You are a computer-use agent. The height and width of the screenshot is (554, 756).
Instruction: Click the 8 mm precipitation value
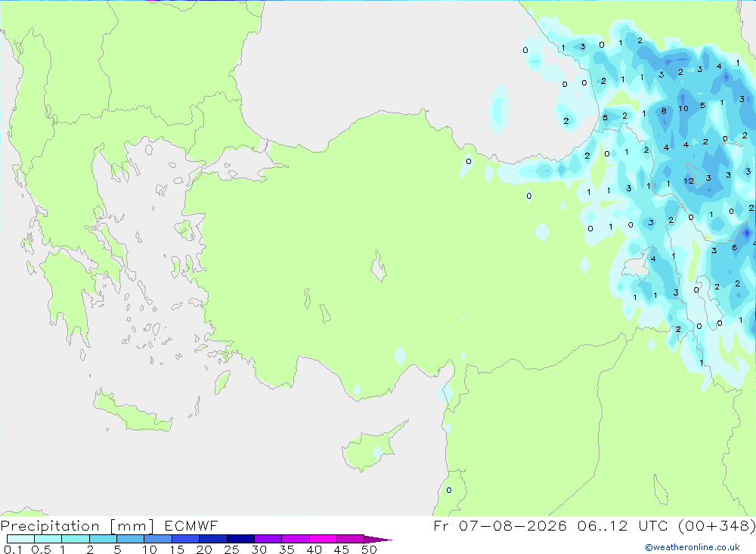[664, 111]
